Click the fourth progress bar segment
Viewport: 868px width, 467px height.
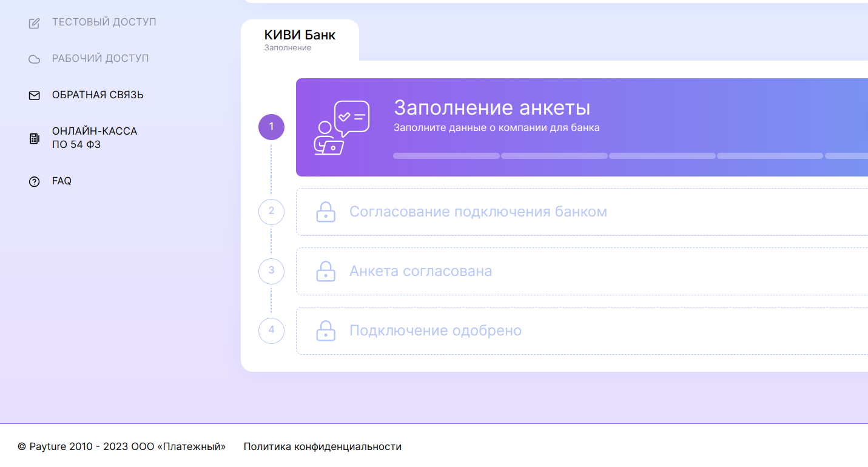click(770, 156)
